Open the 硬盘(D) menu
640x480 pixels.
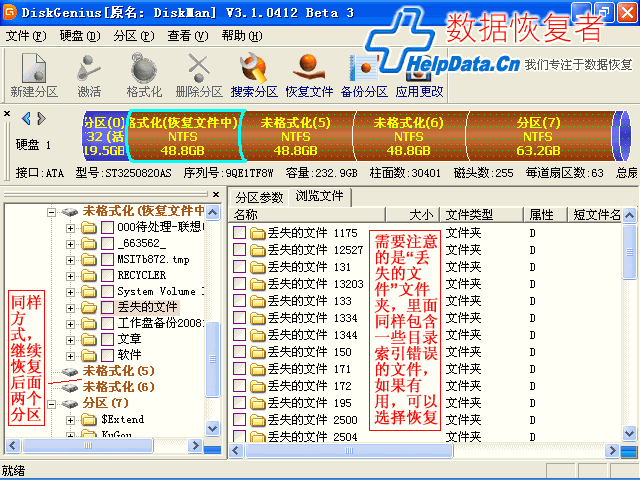tap(80, 36)
